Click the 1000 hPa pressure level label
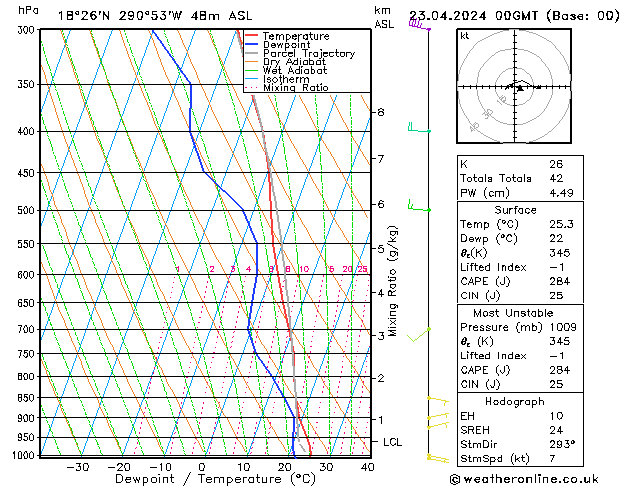The height and width of the screenshot is (486, 629). pyautogui.click(x=23, y=455)
